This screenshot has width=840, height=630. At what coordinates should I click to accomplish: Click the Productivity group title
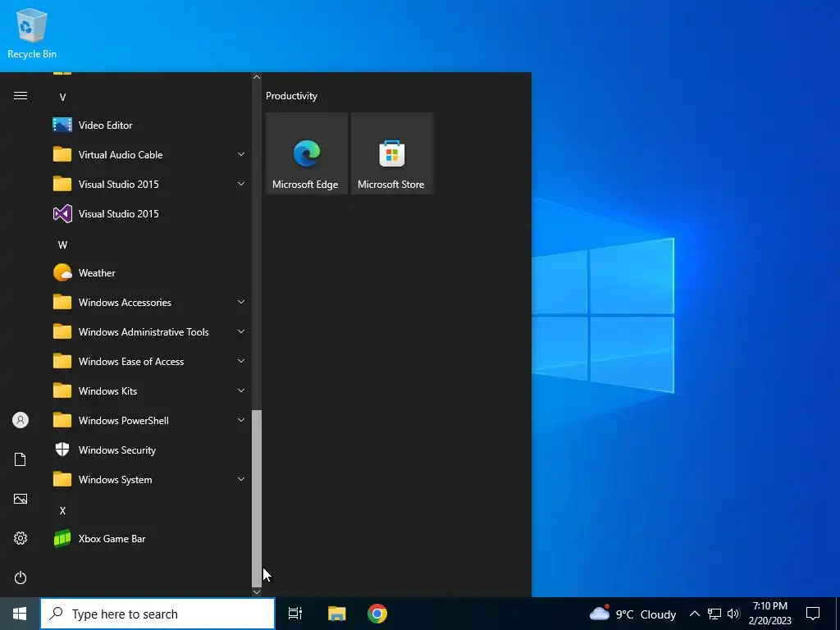[291, 96]
